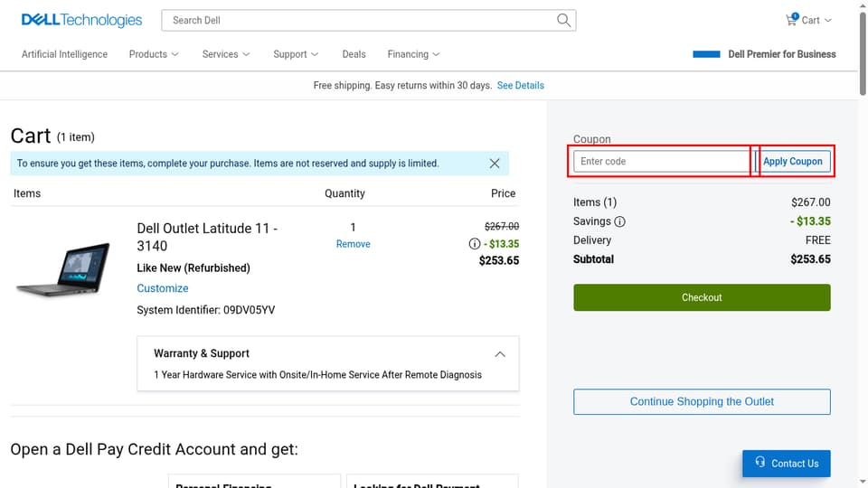Click the Contact Us headset button
868x488 pixels.
tap(786, 463)
